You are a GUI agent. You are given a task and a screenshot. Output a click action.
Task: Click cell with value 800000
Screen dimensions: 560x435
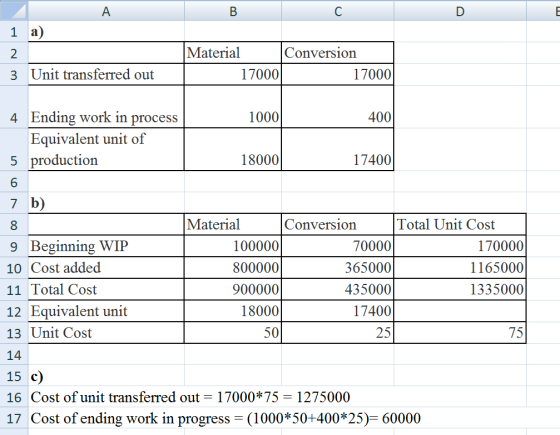pyautogui.click(x=233, y=268)
